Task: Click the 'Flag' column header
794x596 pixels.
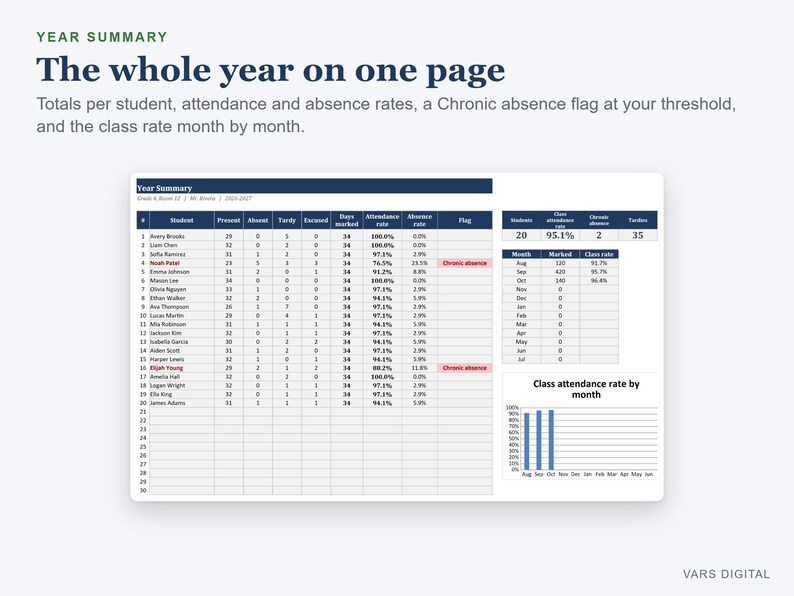Action: click(465, 220)
